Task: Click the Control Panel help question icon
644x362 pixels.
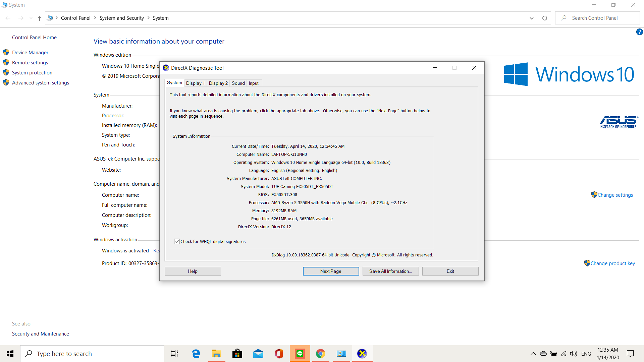Action: (x=639, y=32)
